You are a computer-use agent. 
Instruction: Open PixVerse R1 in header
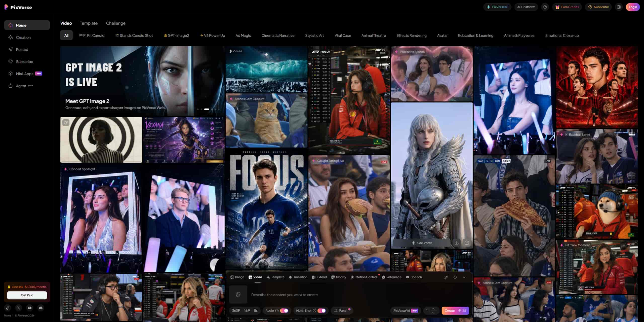497,7
